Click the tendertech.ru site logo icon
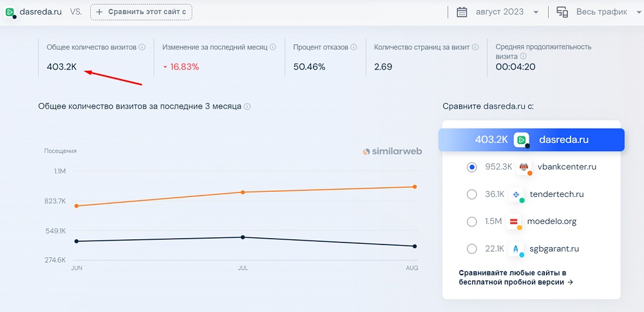 [516, 194]
